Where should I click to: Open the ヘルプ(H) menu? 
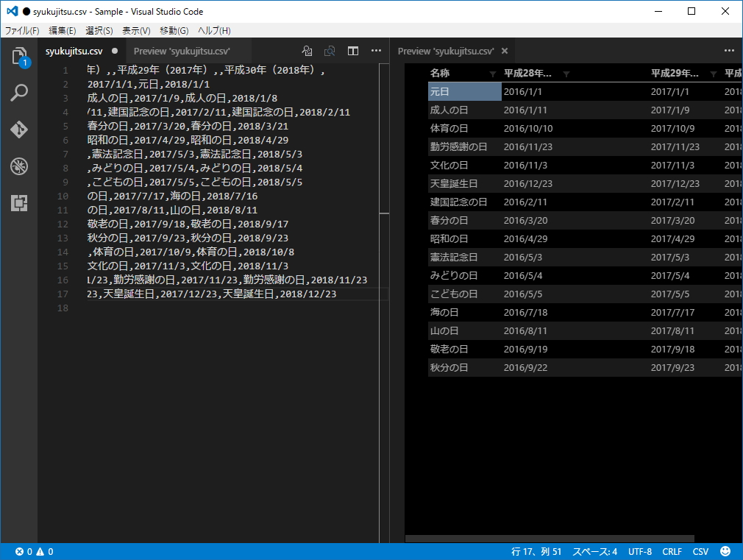214,30
